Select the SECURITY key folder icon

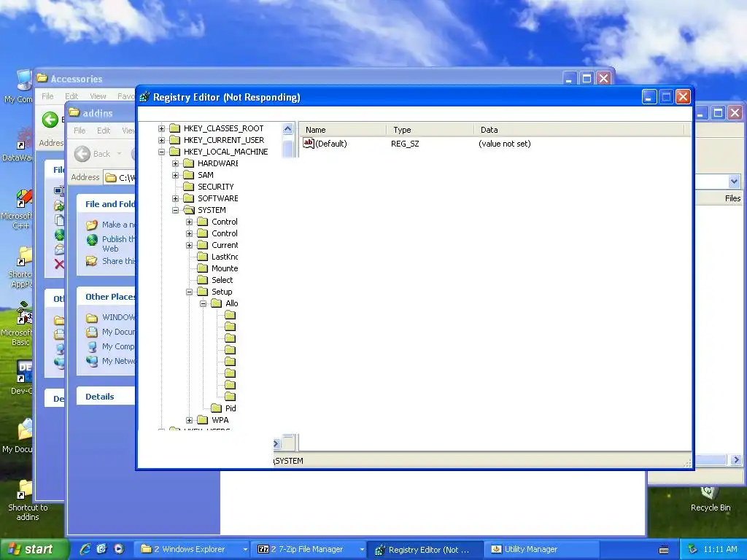click(x=189, y=187)
